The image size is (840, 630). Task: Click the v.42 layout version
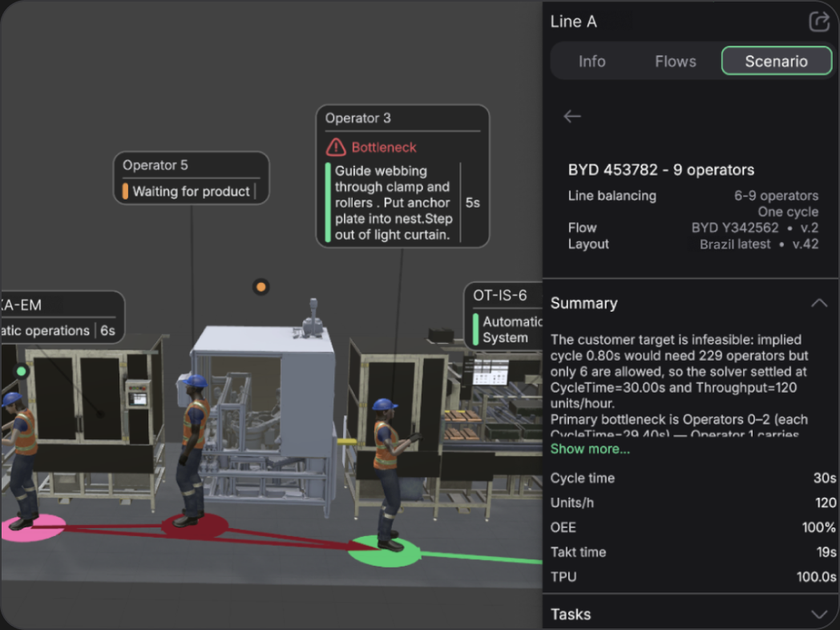point(806,244)
